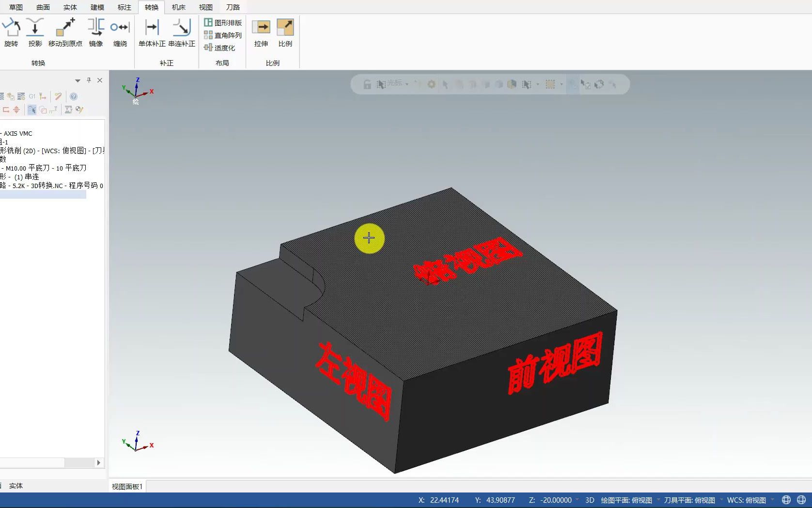Image resolution: width=812 pixels, height=508 pixels.
Task: Select the 投影 (Project) tool
Action: (35, 33)
